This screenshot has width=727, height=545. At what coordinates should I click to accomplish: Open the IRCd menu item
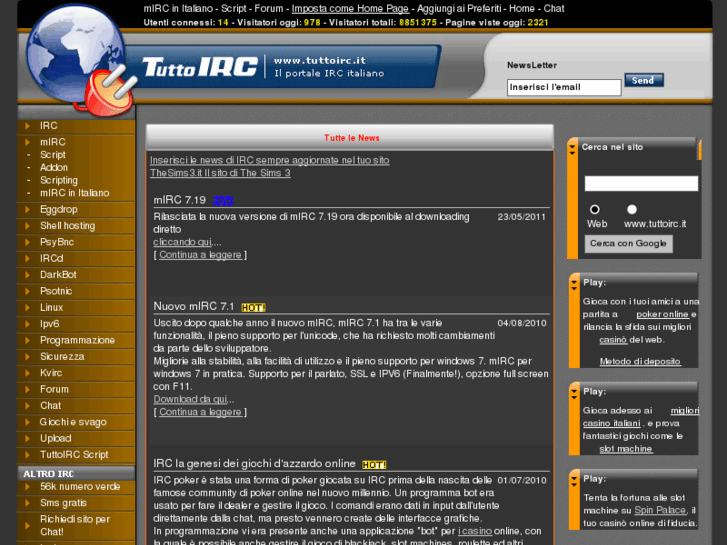pos(51,258)
